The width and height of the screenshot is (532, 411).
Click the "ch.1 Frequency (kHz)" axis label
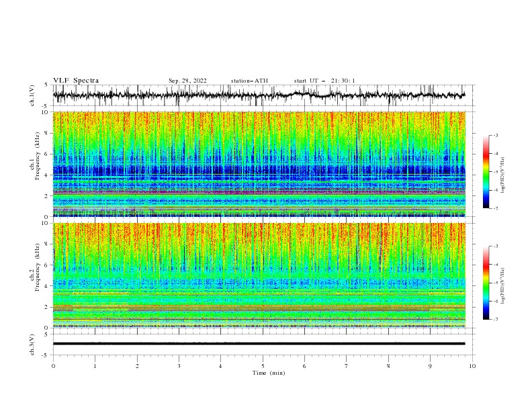pyautogui.click(x=36, y=156)
